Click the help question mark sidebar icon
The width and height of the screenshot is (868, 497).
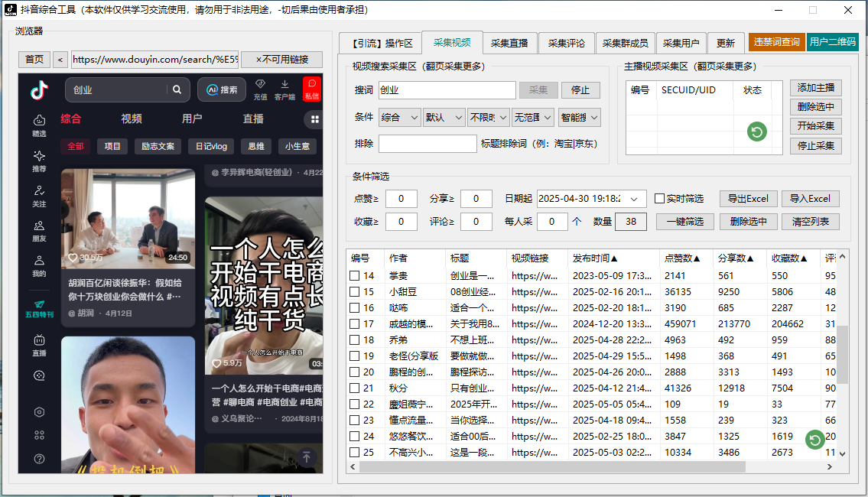click(39, 459)
